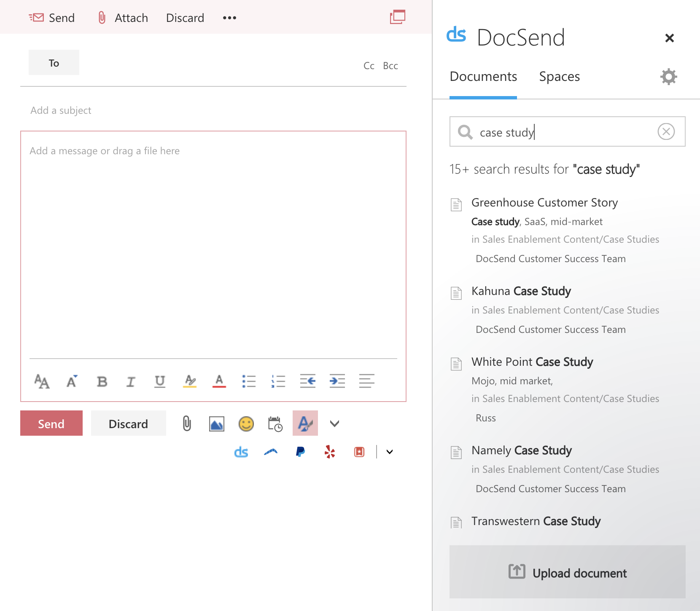The image size is (700, 611).
Task: Decrease the paragraph indent
Action: [308, 381]
